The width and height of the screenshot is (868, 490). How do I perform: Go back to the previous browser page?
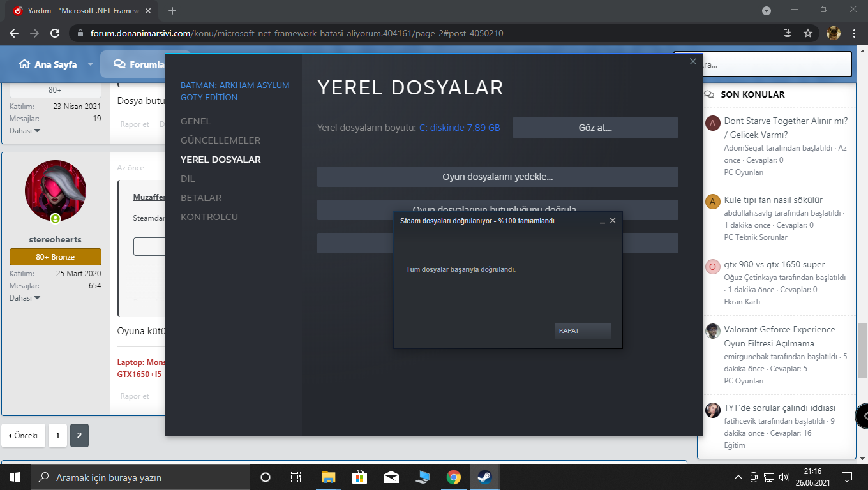coord(14,33)
